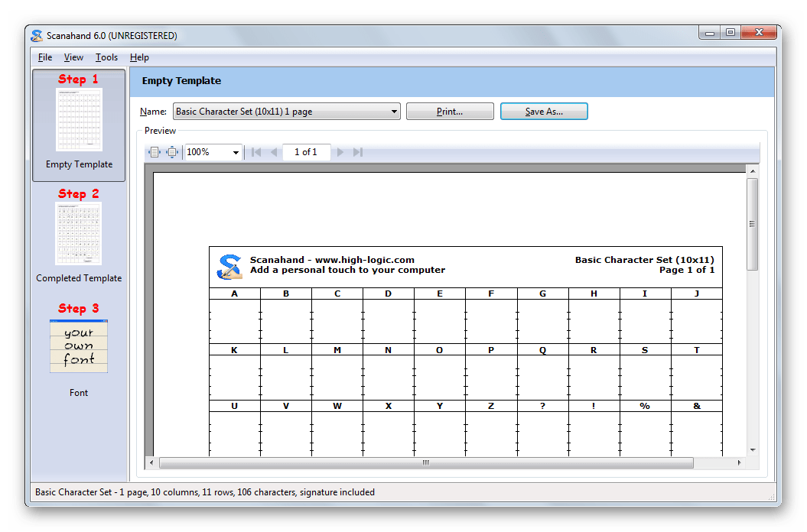Select fit whole page icon in preview toolbar
Image resolution: width=807 pixels, height=532 pixels.
click(172, 152)
